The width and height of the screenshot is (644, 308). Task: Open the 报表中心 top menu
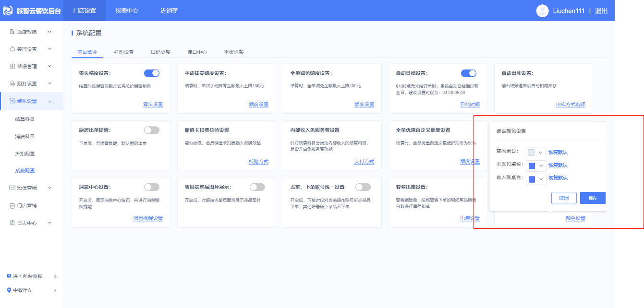pos(127,11)
